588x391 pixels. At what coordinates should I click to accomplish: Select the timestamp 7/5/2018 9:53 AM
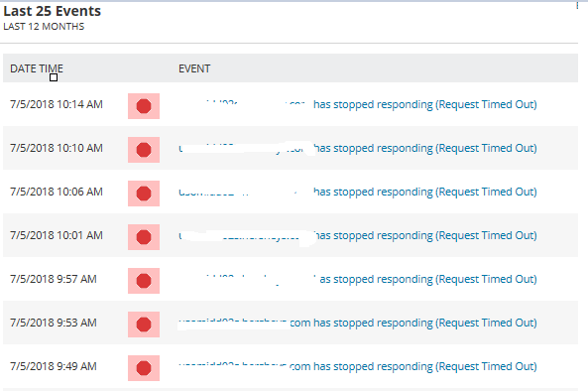coord(54,323)
